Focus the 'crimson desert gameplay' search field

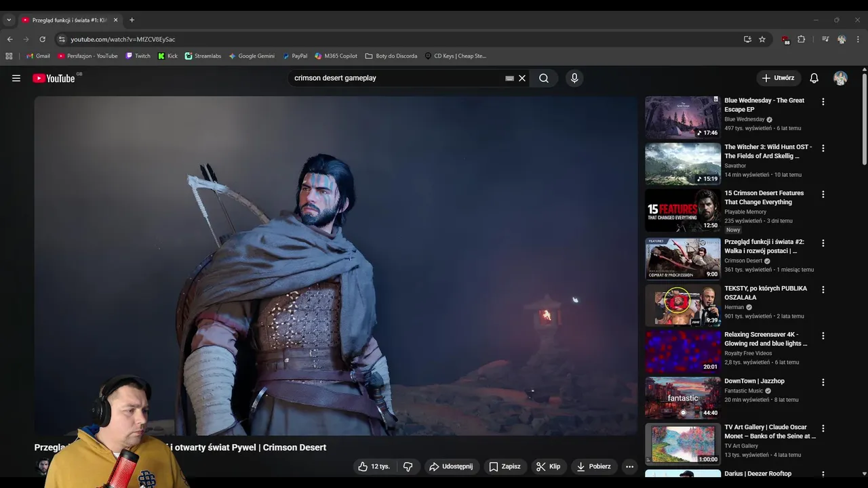397,78
